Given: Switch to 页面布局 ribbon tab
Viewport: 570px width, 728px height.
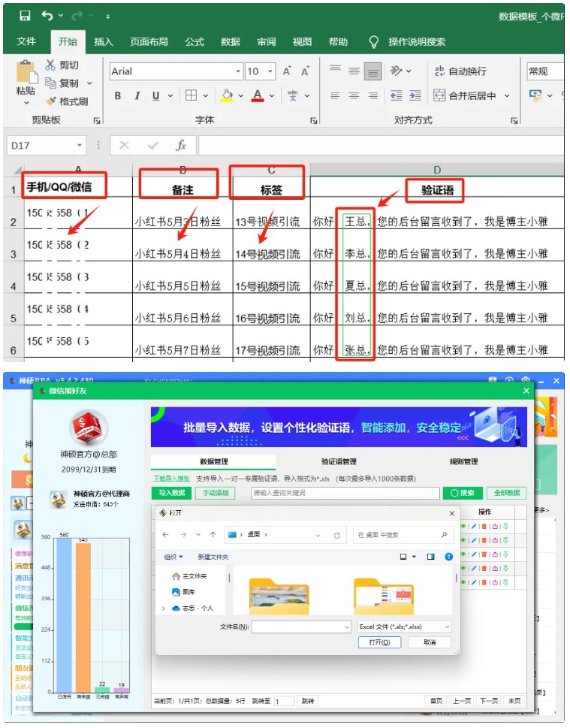Looking at the screenshot, I should 149,42.
